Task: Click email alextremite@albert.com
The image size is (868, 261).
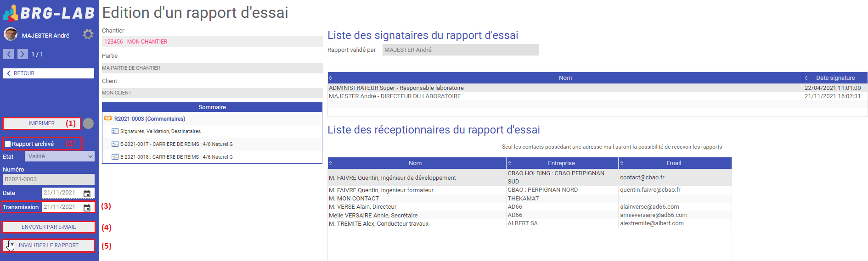Action: [x=652, y=223]
